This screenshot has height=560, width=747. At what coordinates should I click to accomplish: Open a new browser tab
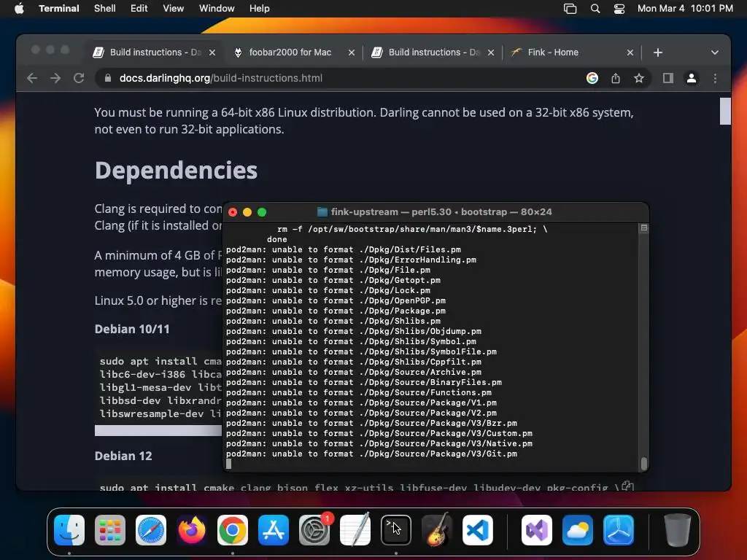(x=658, y=52)
